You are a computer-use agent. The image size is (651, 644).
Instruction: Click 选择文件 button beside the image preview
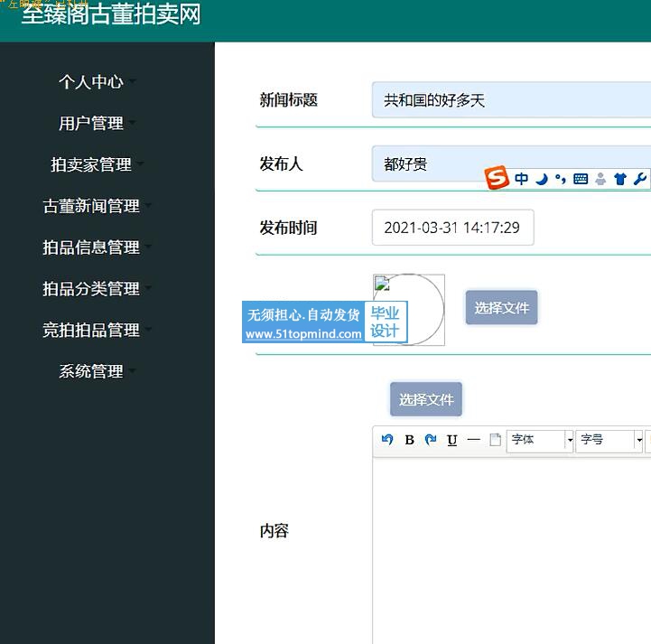point(501,308)
